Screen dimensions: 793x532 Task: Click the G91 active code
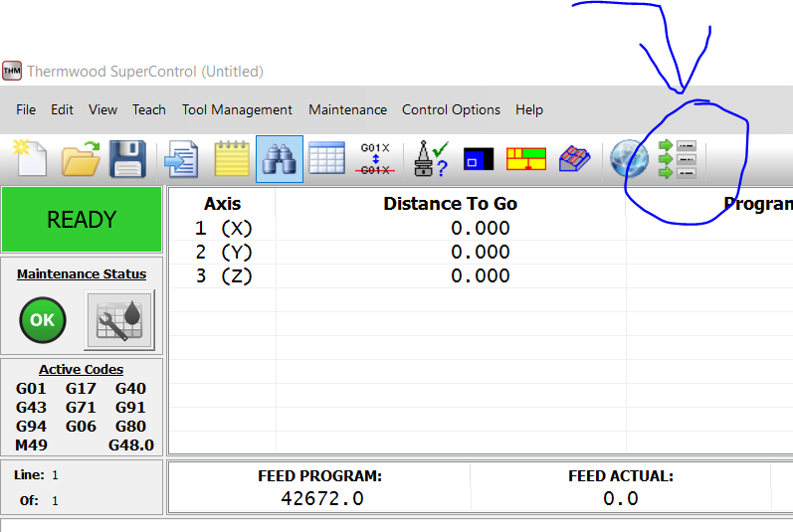tap(130, 408)
